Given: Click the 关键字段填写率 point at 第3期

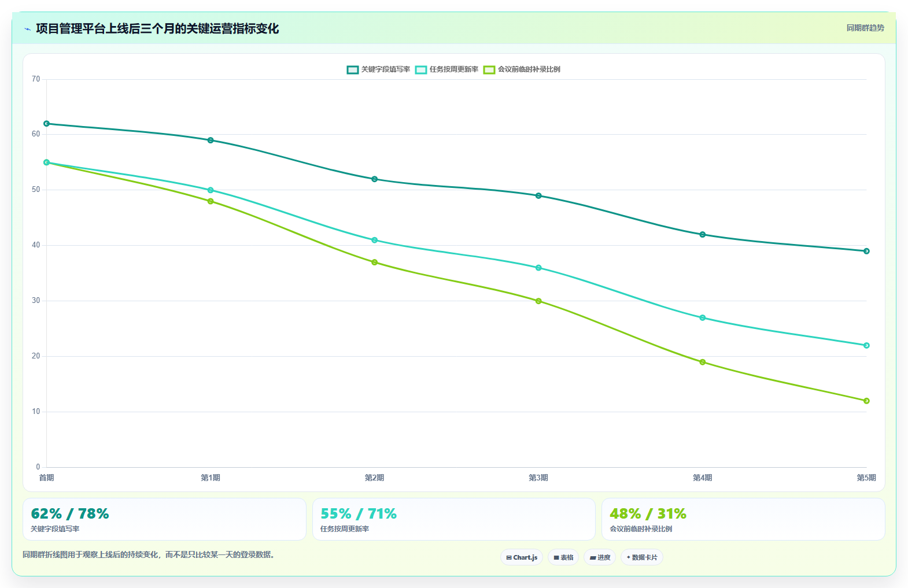Looking at the screenshot, I should click(538, 195).
